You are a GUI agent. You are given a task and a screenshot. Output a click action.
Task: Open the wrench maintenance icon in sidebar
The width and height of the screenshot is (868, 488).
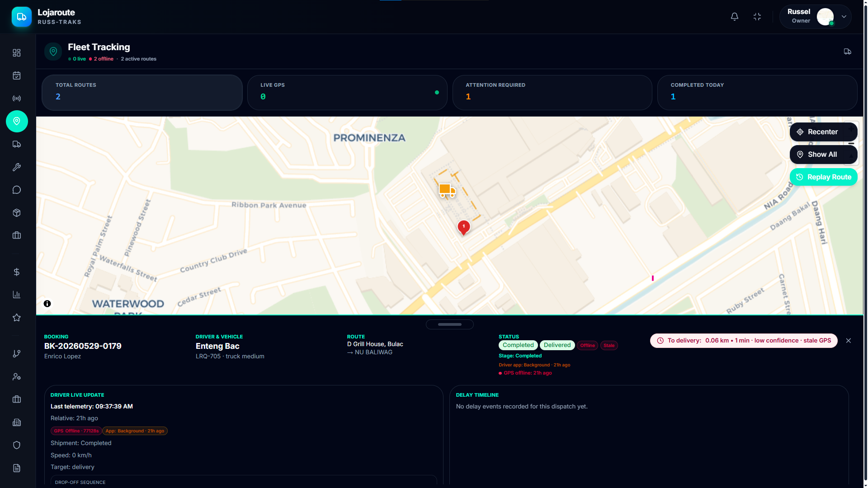[x=17, y=167]
